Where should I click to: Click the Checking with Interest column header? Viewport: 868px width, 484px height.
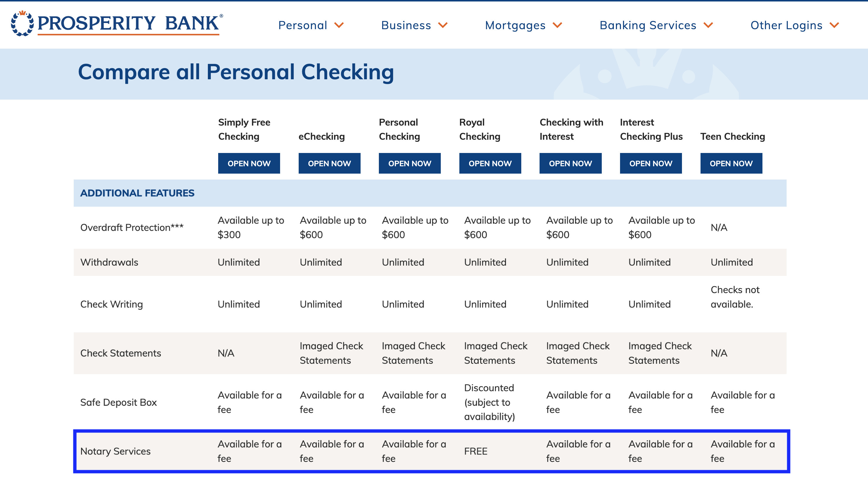click(571, 129)
